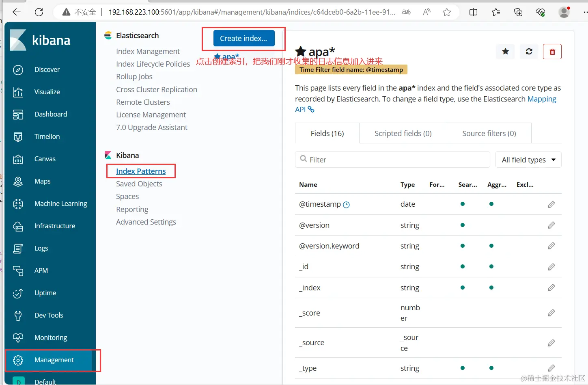Edit the _index field pencil icon
Viewport: 588px width, 385px height.
coord(551,288)
